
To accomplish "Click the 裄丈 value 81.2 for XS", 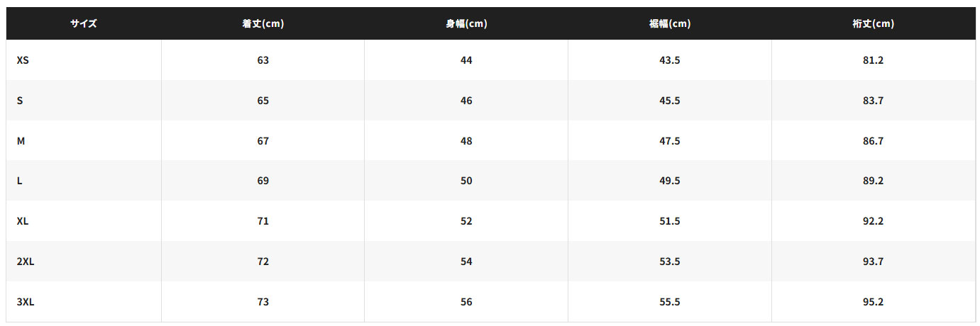I will tap(873, 60).
